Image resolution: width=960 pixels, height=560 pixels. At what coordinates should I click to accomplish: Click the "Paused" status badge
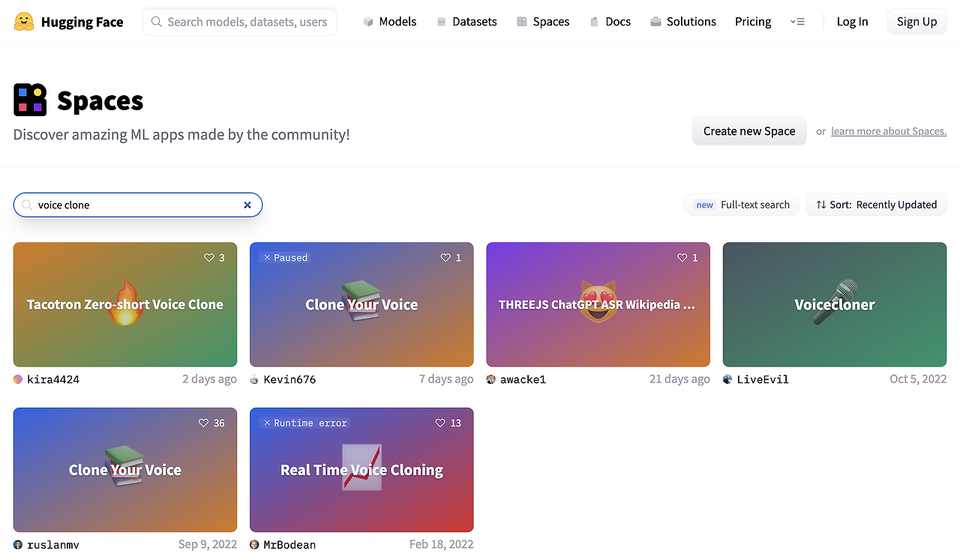pos(285,258)
